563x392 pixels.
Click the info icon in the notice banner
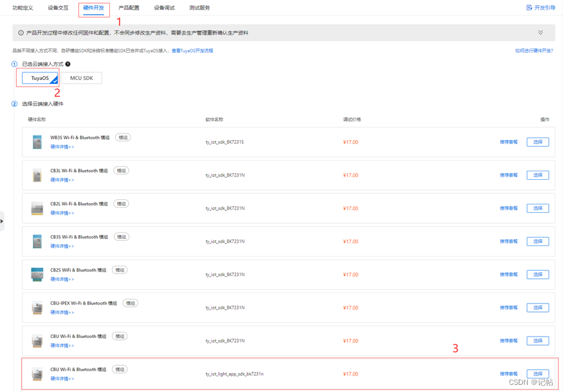(x=21, y=33)
